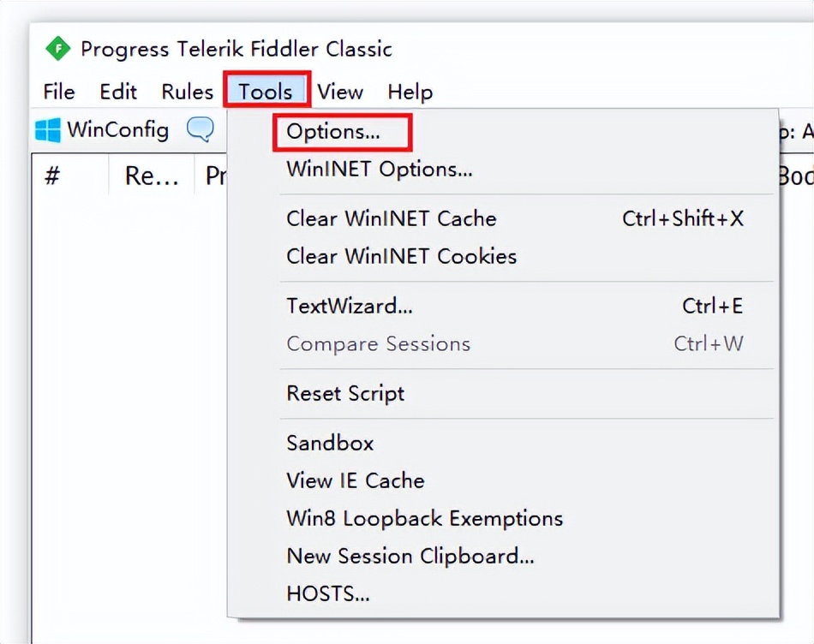Click the Fiddler app logo icon

pos(57,49)
